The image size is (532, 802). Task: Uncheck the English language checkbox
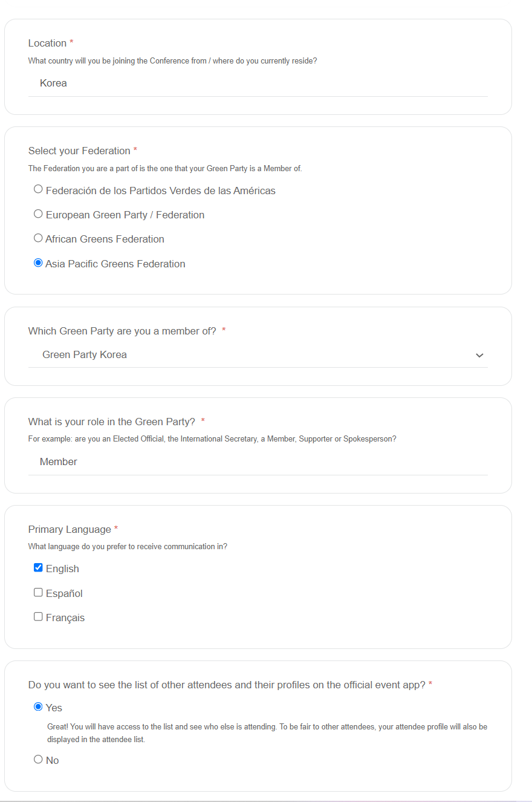coord(38,568)
